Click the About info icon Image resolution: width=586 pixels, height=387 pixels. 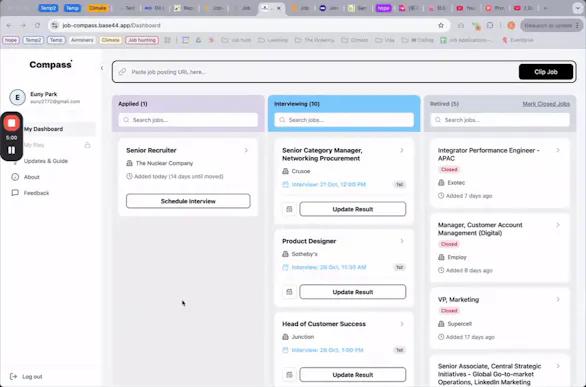coord(15,177)
